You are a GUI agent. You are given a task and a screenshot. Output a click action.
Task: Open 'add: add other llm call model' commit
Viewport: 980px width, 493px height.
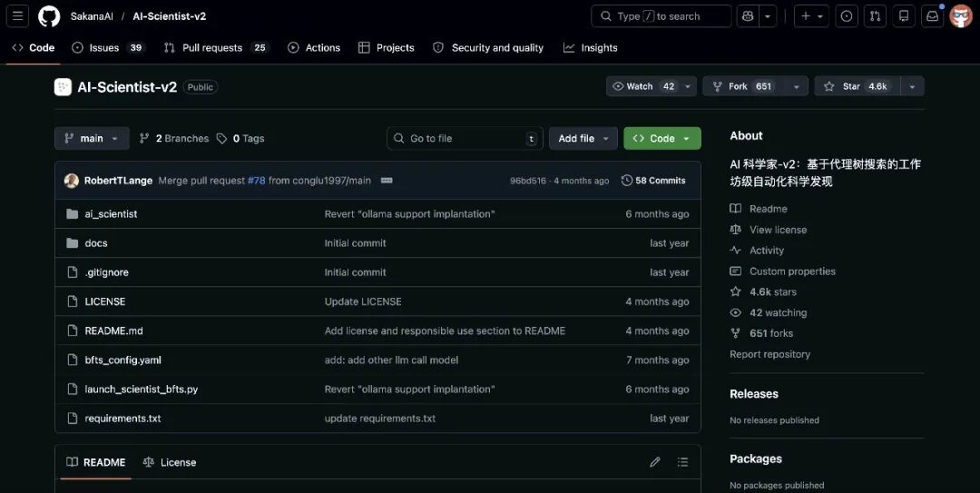coord(391,360)
